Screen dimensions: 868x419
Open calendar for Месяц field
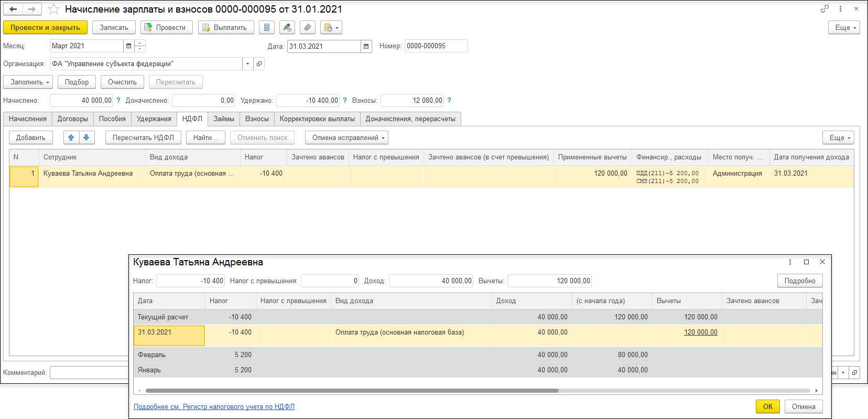(128, 46)
